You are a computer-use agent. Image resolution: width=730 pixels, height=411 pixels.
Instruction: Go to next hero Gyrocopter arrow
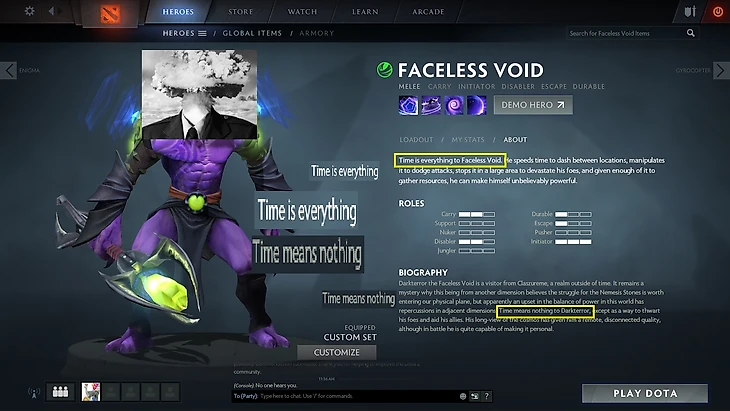point(721,71)
